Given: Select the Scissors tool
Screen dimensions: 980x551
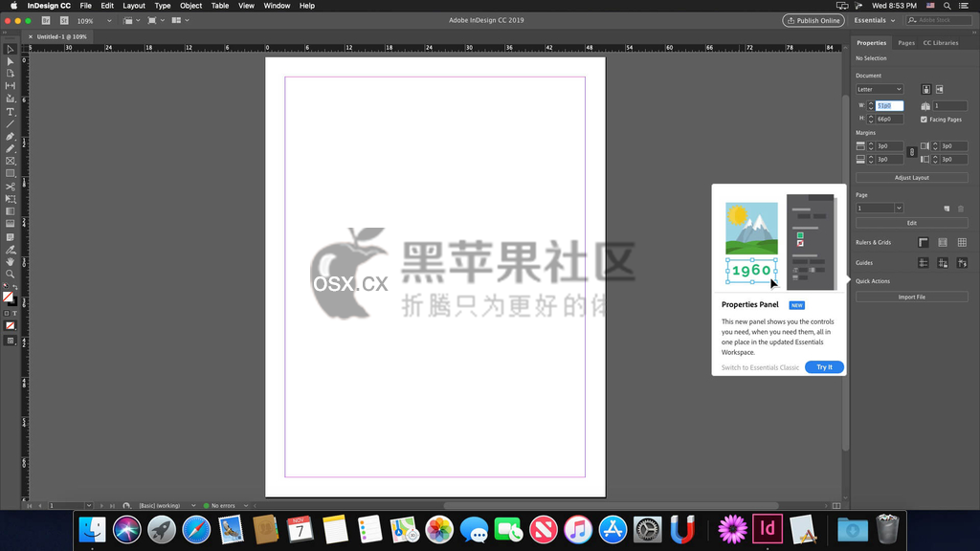Looking at the screenshot, I should [10, 187].
